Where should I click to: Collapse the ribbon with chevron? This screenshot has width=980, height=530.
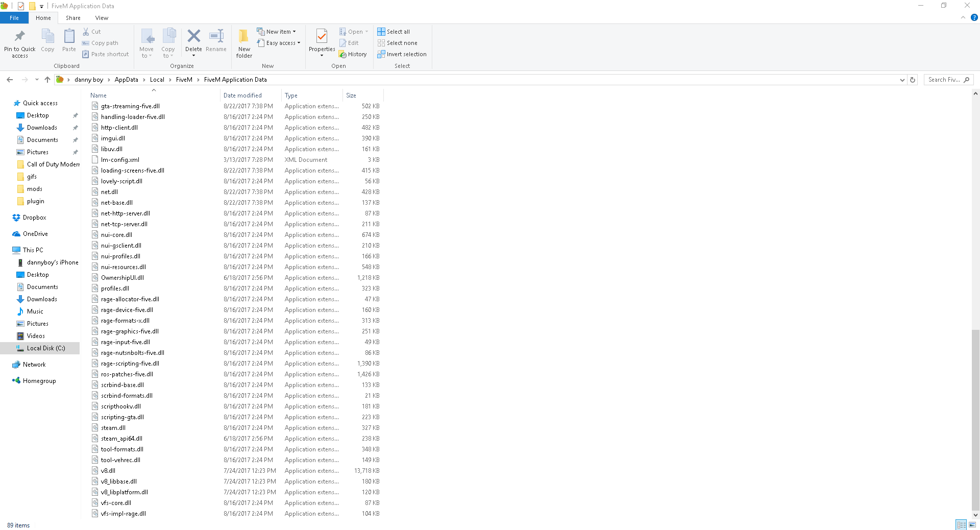click(x=963, y=17)
